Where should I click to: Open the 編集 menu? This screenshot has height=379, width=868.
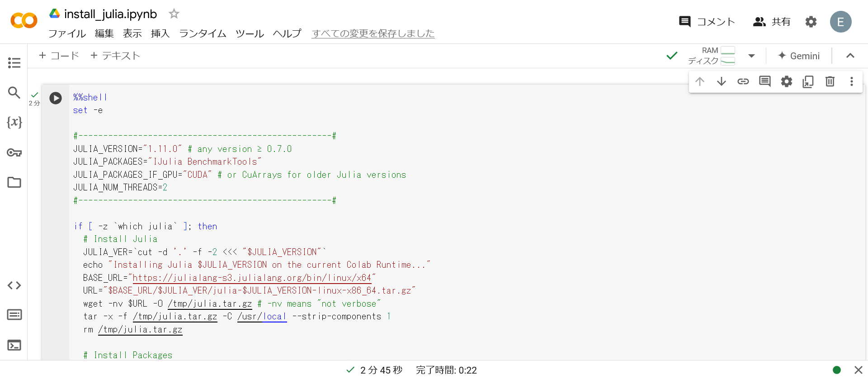point(104,33)
